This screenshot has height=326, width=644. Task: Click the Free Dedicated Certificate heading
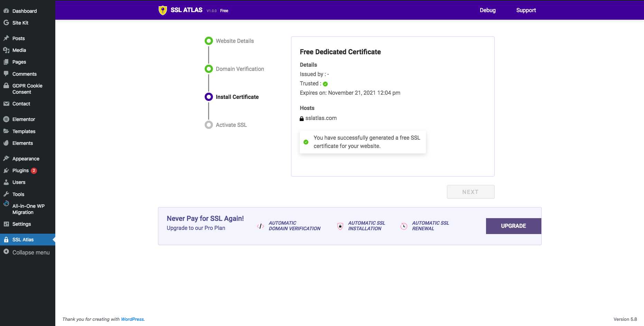click(340, 52)
